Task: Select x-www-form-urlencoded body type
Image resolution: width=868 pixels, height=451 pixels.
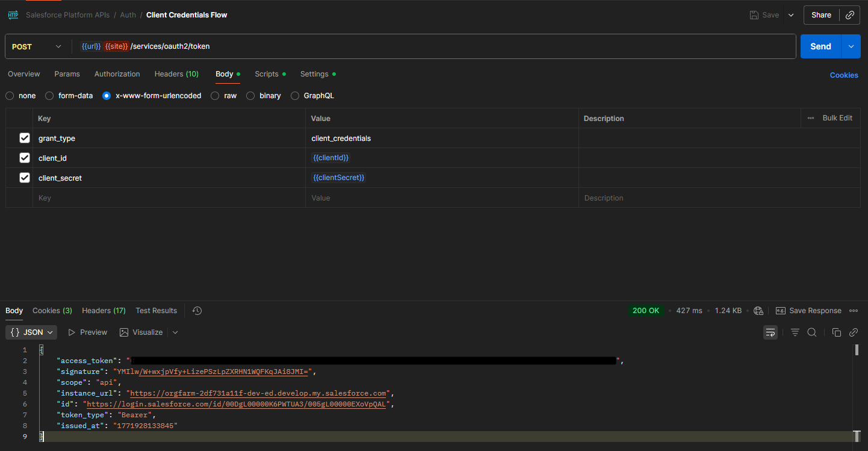Action: tap(107, 96)
